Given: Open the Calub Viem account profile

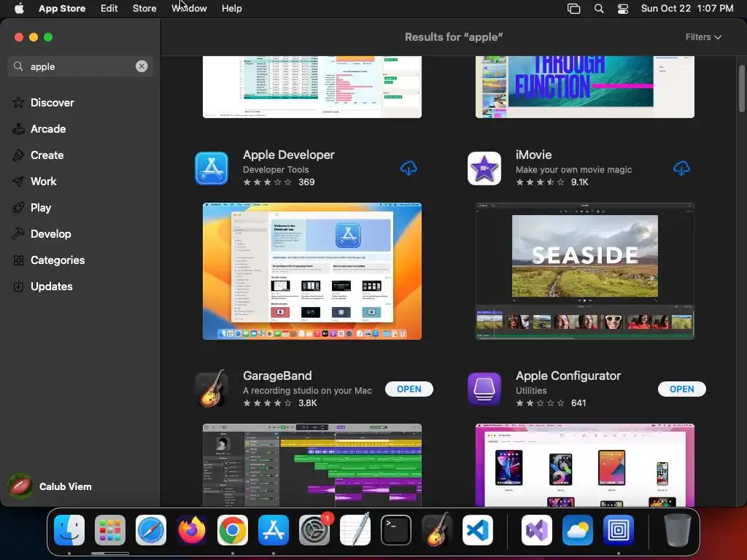Looking at the screenshot, I should (50, 486).
